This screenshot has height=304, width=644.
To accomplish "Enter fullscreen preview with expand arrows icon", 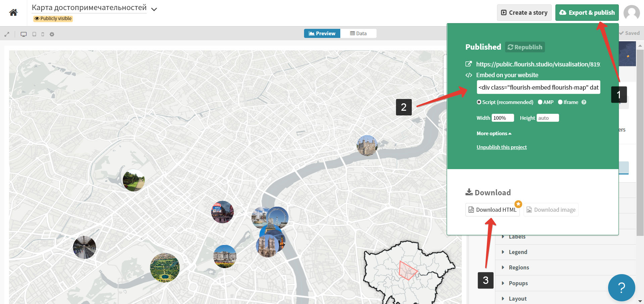I will 7,34.
